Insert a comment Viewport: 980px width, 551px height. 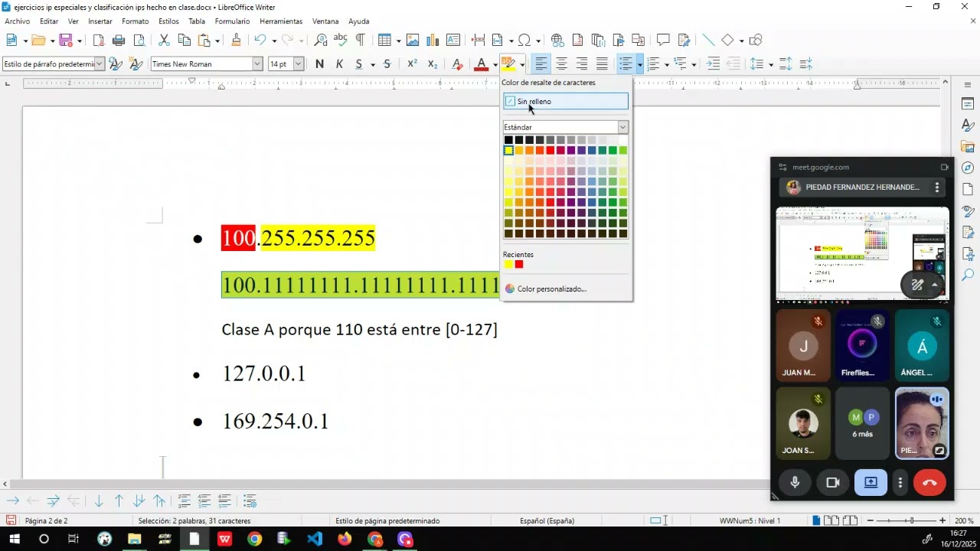663,41
